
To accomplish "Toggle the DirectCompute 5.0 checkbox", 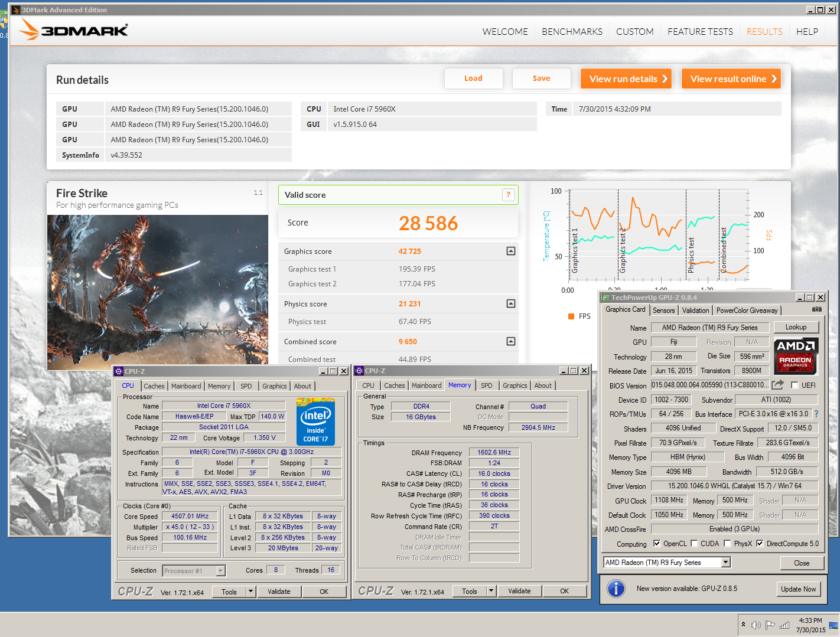I will coord(760,543).
